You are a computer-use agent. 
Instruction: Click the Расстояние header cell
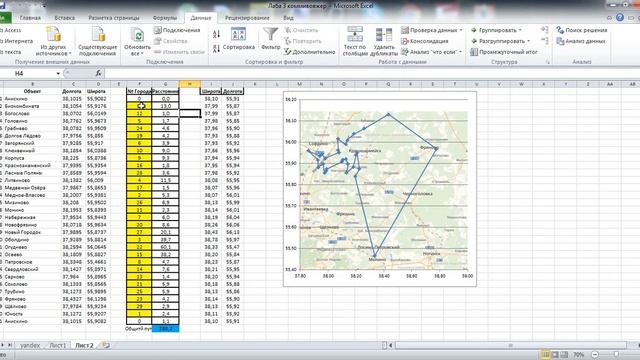tap(165, 91)
